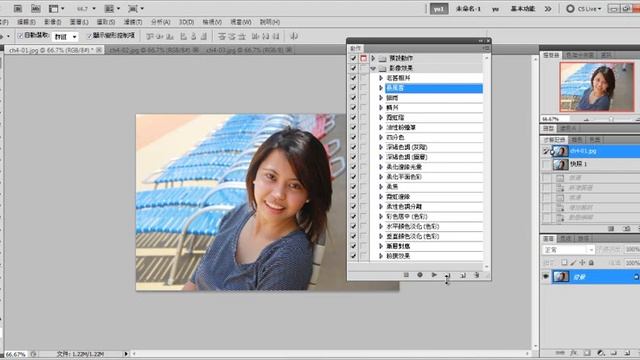Distribute vertical centers in options bar

point(232,36)
